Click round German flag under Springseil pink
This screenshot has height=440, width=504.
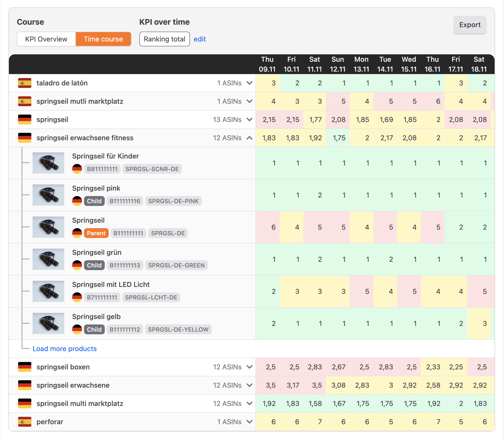77,201
